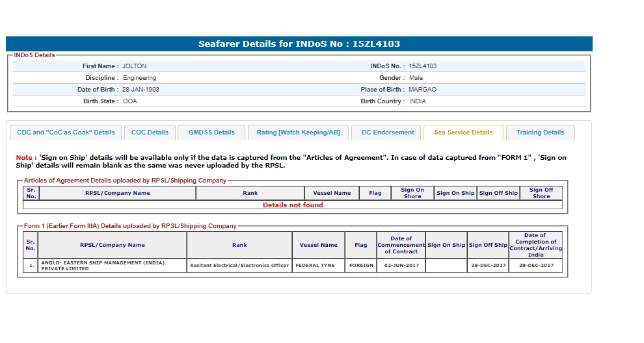Click the Place of Birth value MARGAO
This screenshot has height=343, width=644.
(423, 90)
